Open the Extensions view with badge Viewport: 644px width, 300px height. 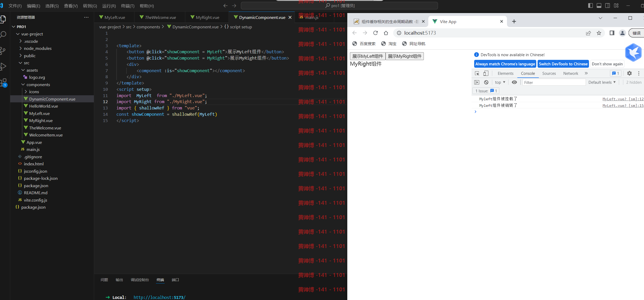coord(3,83)
